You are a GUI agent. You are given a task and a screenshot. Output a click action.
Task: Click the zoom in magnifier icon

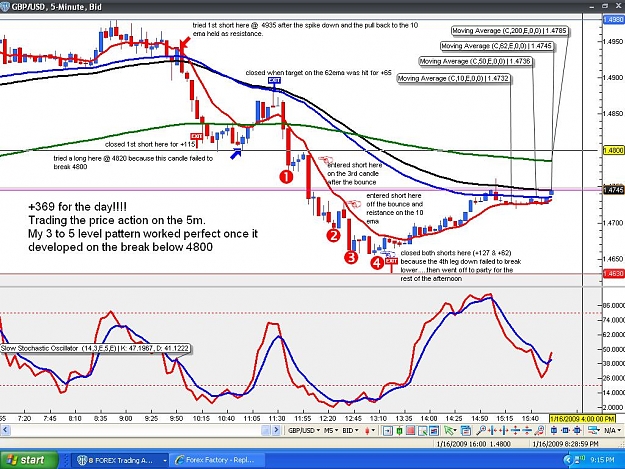(x=481, y=430)
